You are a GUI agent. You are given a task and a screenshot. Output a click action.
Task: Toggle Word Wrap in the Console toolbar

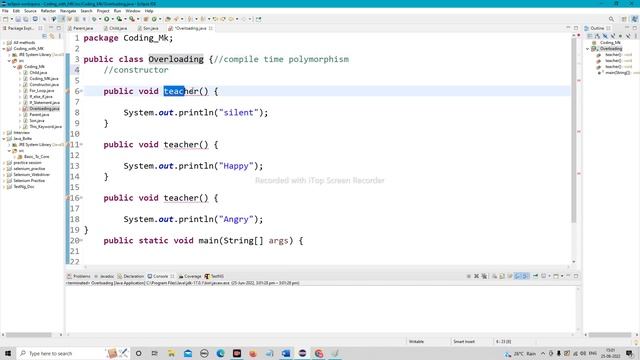[510, 276]
